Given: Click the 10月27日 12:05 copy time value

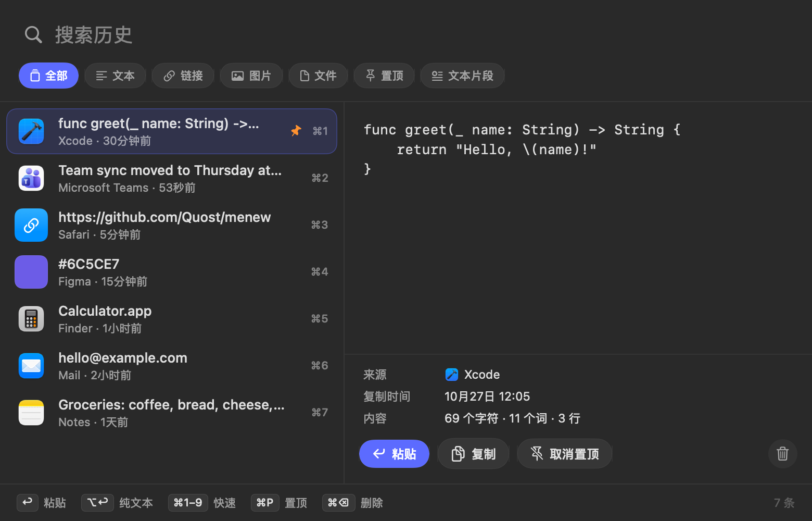Looking at the screenshot, I should click(487, 396).
